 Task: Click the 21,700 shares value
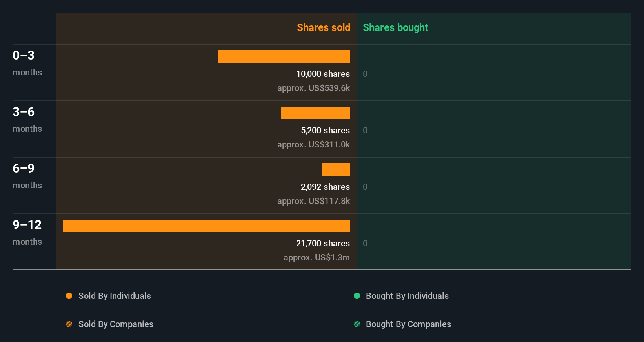[323, 243]
